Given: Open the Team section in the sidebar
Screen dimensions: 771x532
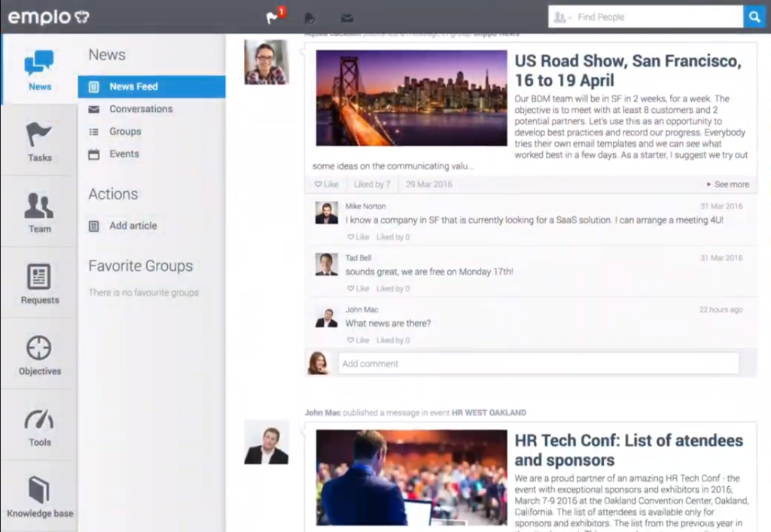Looking at the screenshot, I should (x=39, y=212).
